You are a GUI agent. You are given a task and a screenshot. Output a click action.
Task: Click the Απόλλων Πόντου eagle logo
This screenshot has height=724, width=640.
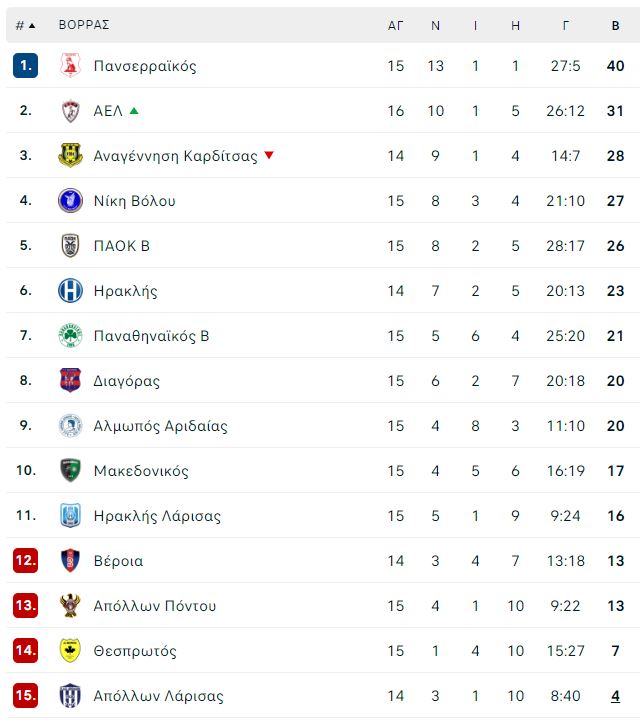pyautogui.click(x=70, y=606)
